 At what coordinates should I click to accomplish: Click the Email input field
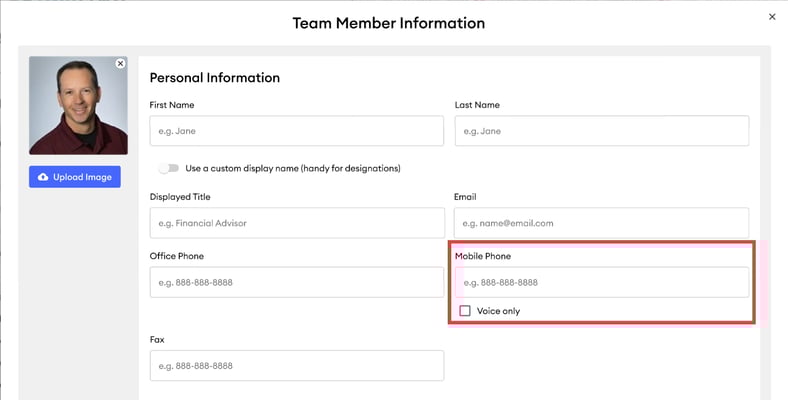tap(601, 223)
